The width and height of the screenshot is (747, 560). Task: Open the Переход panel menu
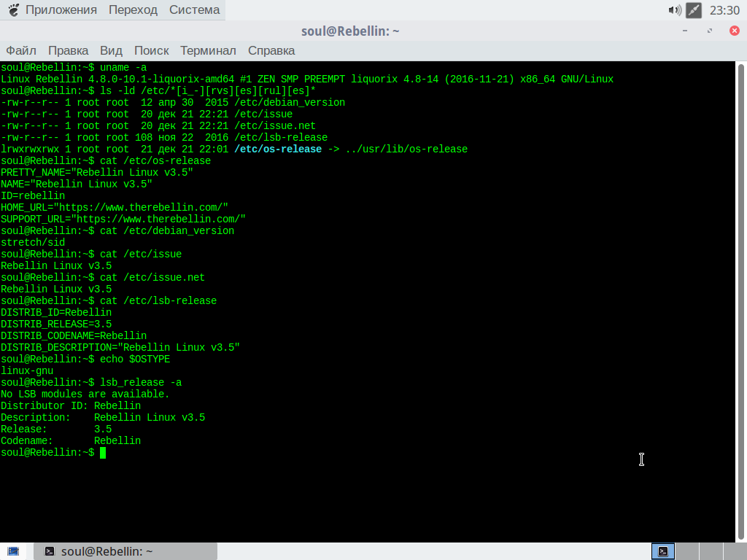(x=133, y=9)
